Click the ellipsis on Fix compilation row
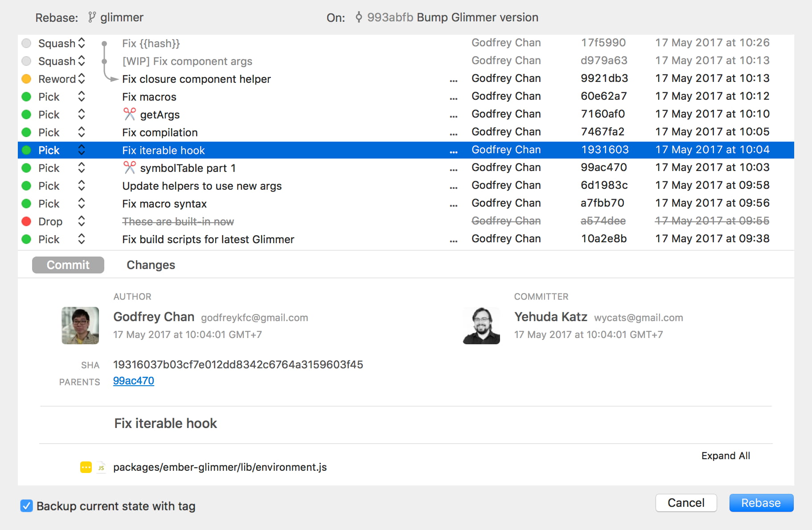The image size is (812, 530). (454, 133)
